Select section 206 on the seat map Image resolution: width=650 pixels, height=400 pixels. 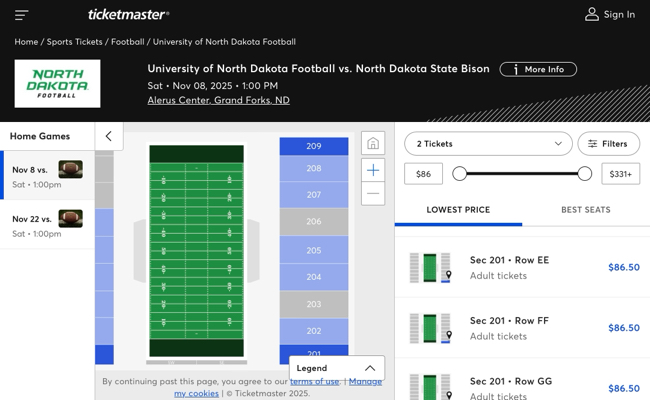(314, 221)
